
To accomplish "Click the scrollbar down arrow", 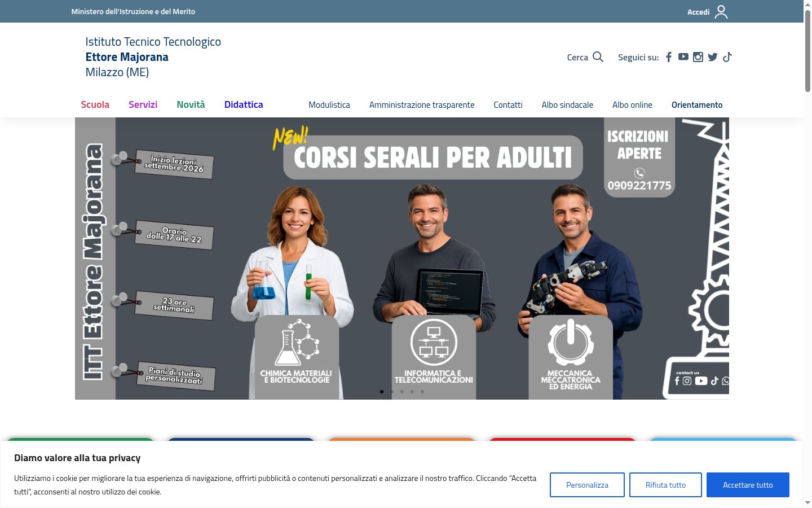I will (x=807, y=502).
